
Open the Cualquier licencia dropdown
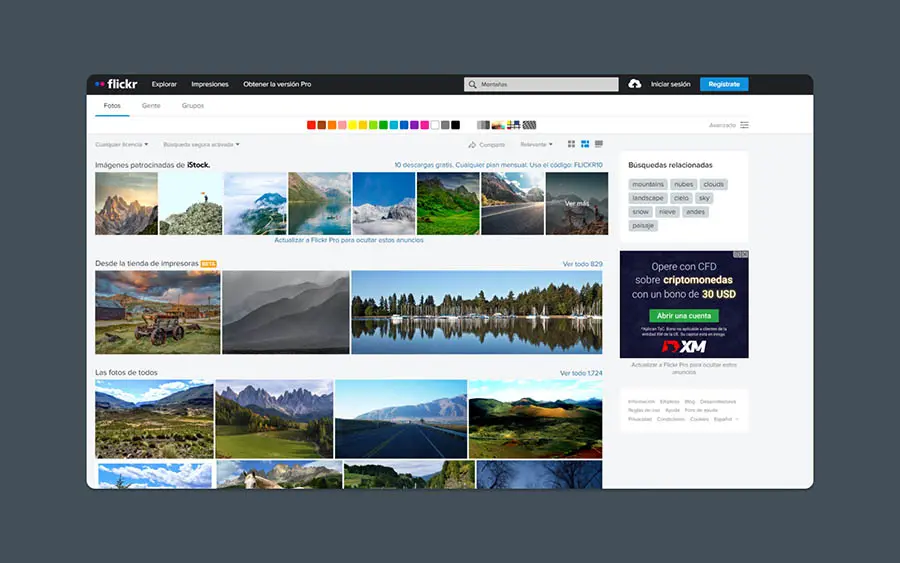point(121,145)
